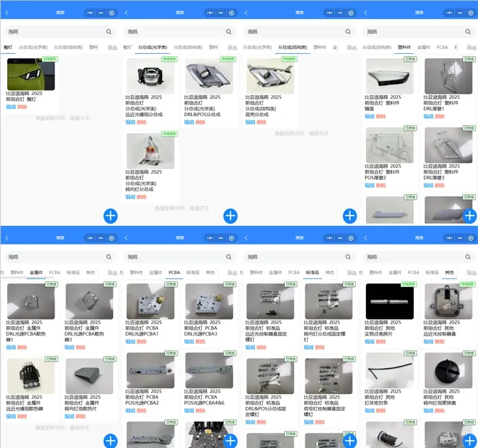Click 删除 under the 实物点亮照片 card

point(381,341)
